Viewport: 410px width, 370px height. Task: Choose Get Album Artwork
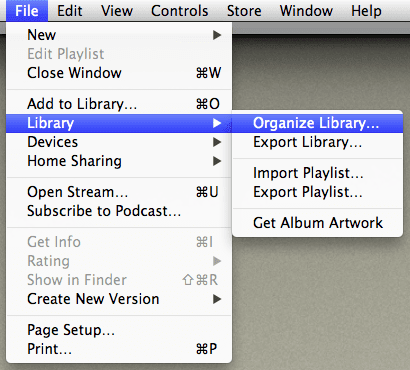317,223
